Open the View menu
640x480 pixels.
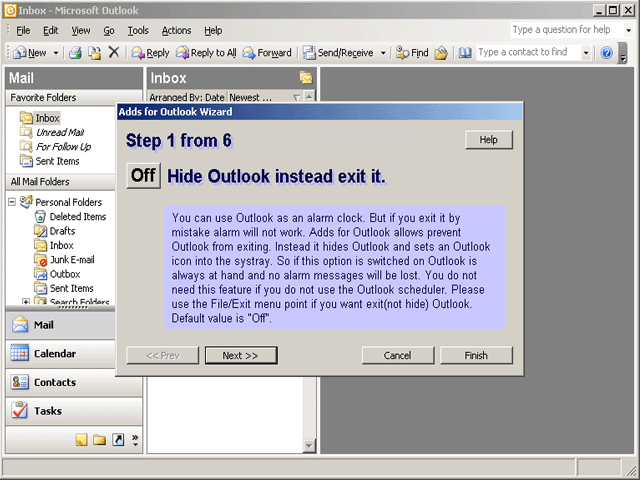click(80, 31)
